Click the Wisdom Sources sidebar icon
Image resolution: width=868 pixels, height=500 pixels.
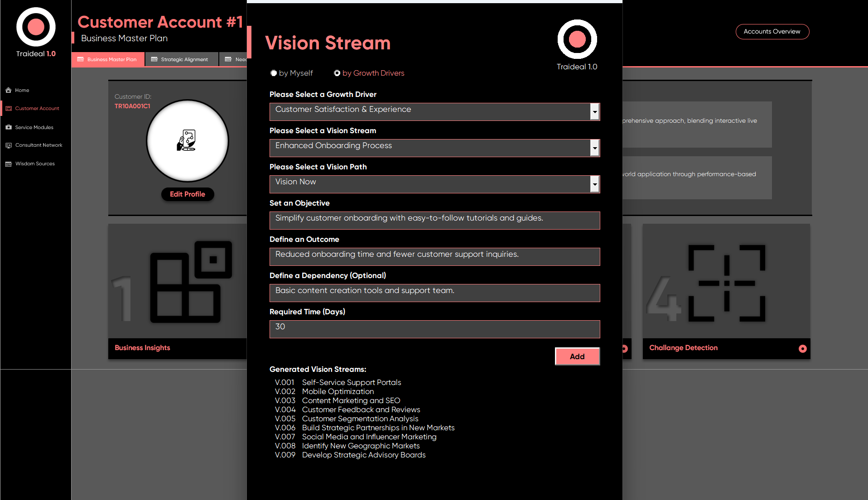tap(9, 164)
